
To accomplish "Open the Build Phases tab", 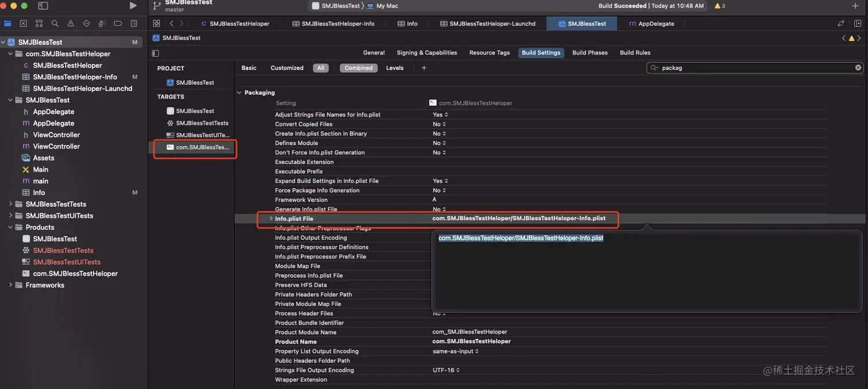I will coord(590,53).
